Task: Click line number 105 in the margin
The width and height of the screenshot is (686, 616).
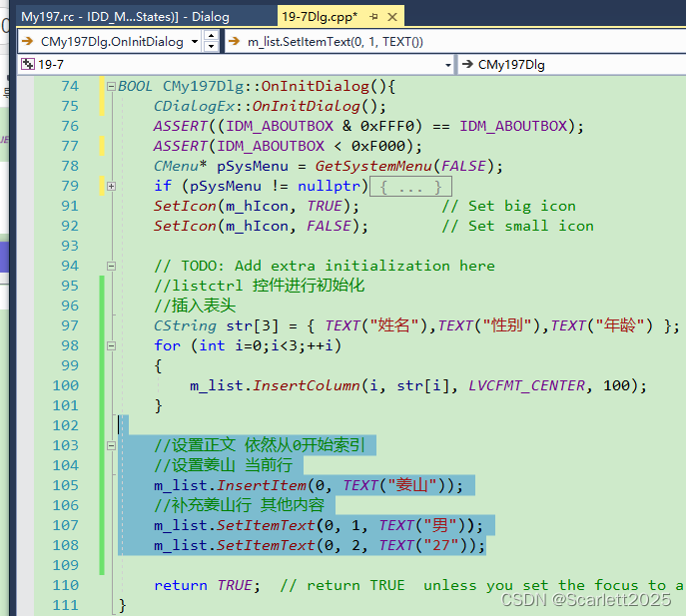Action: pyautogui.click(x=66, y=485)
